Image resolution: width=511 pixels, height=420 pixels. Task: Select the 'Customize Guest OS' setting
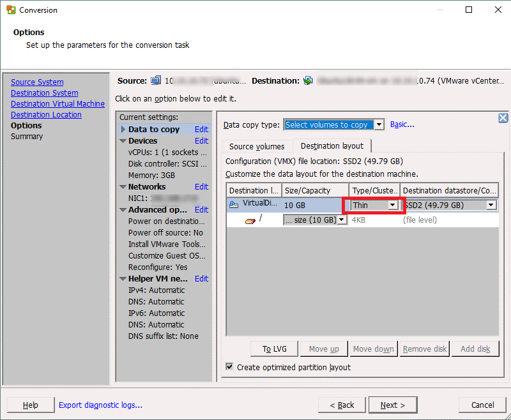(x=167, y=255)
